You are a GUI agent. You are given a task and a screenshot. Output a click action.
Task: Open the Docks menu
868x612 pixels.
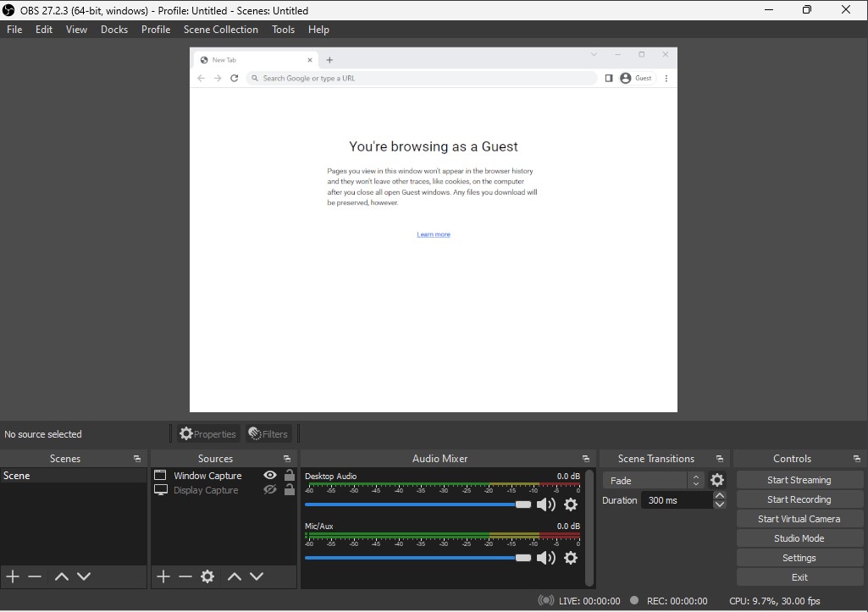tap(114, 30)
